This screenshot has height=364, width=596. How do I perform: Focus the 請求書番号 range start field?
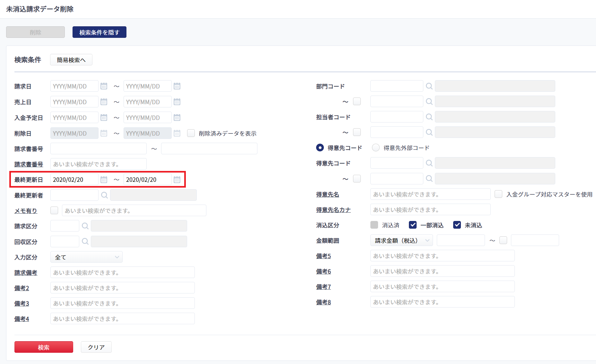click(x=99, y=148)
